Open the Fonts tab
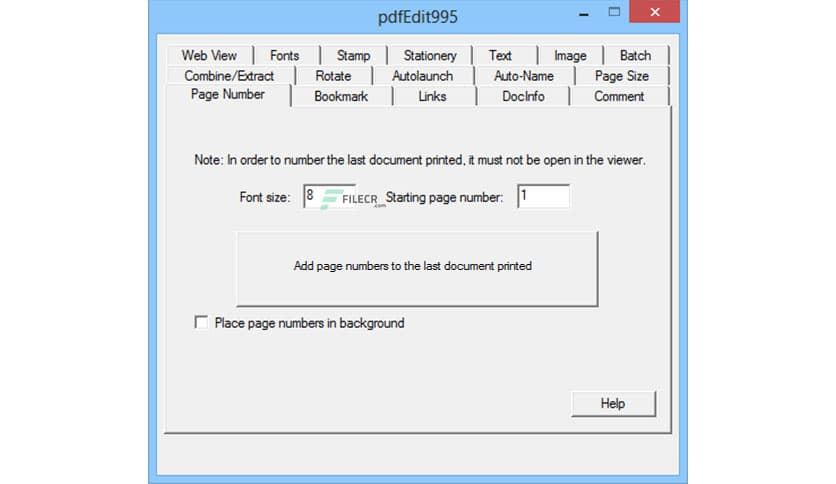Viewport: 836px width, 484px height. 284,55
